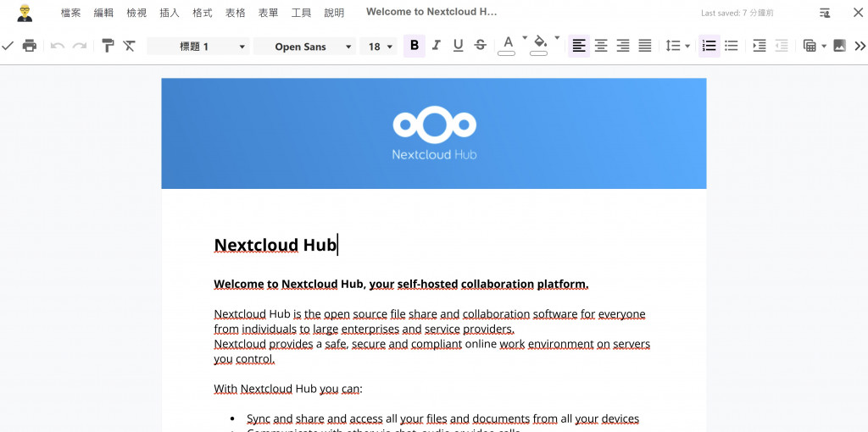The height and width of the screenshot is (432, 868).
Task: Open the font size 18 dropdown
Action: pyautogui.click(x=379, y=47)
